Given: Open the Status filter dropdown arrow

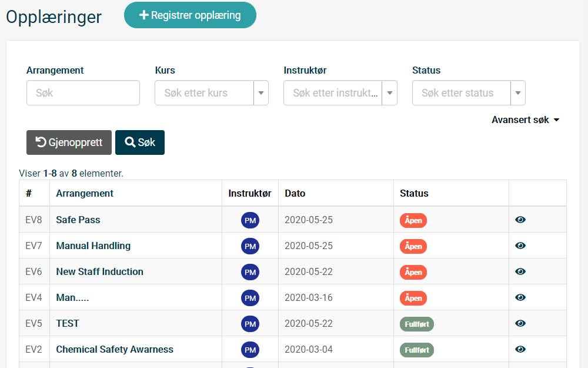Looking at the screenshot, I should [518, 93].
